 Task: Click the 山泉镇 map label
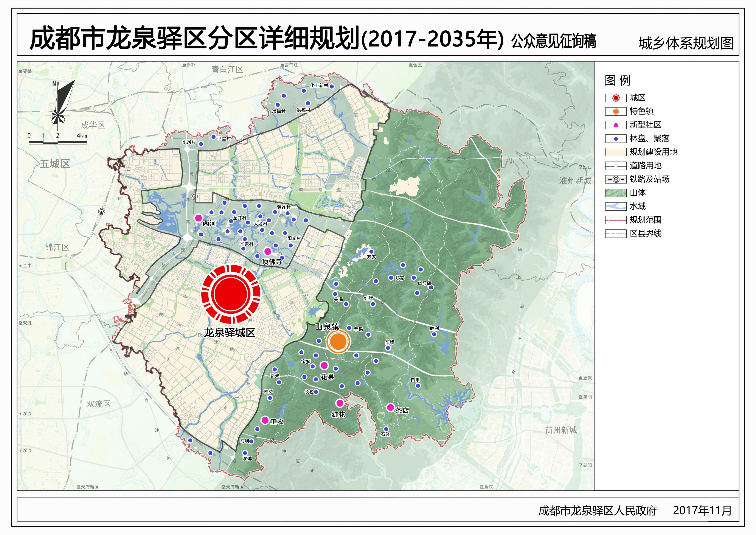pyautogui.click(x=327, y=327)
